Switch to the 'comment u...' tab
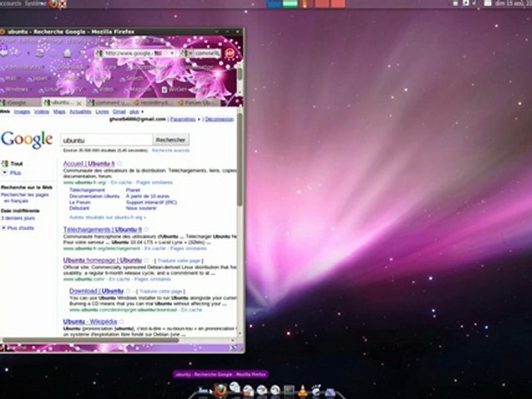Image resolution: width=532 pixels, height=399 pixels. pyautogui.click(x=109, y=103)
